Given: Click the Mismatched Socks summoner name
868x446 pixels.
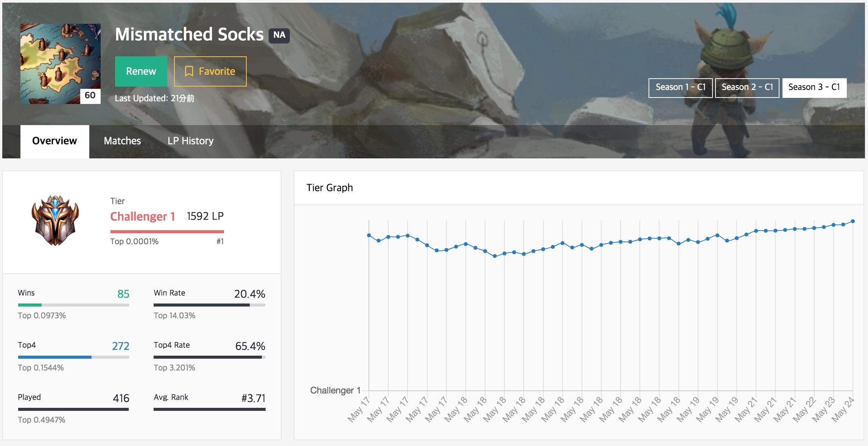Looking at the screenshot, I should pyautogui.click(x=189, y=34).
